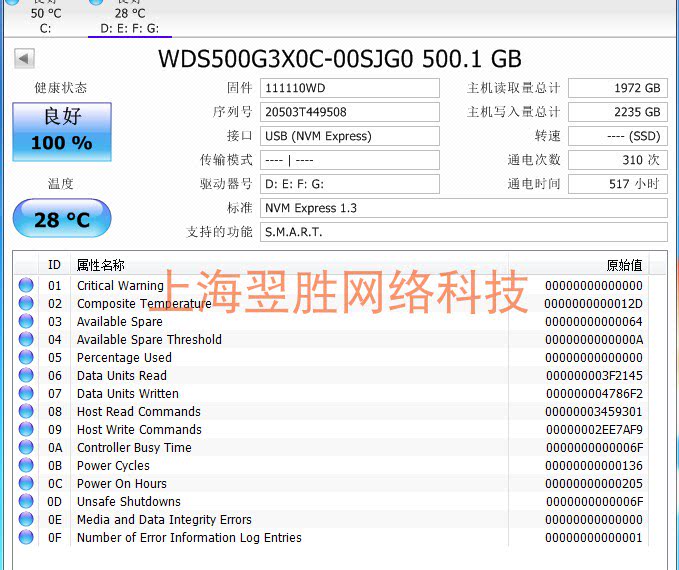
Task: Select the drive letter field D: E: F: G:
Action: (x=349, y=184)
